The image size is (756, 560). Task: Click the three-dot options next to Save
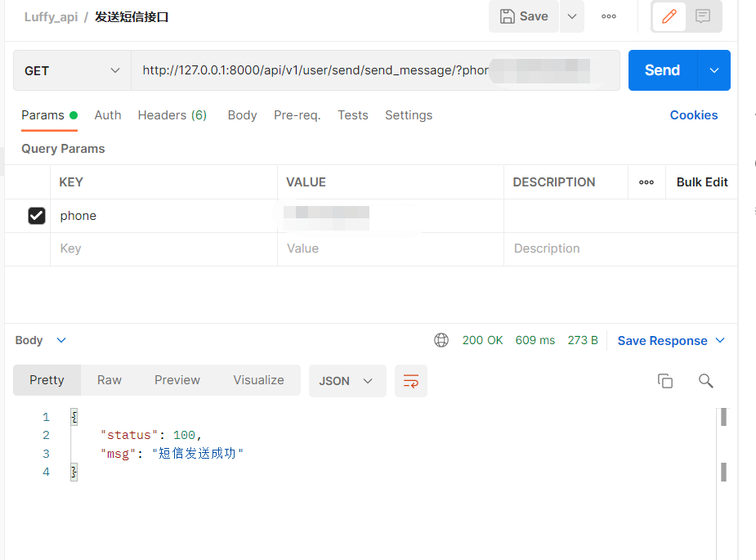point(609,16)
